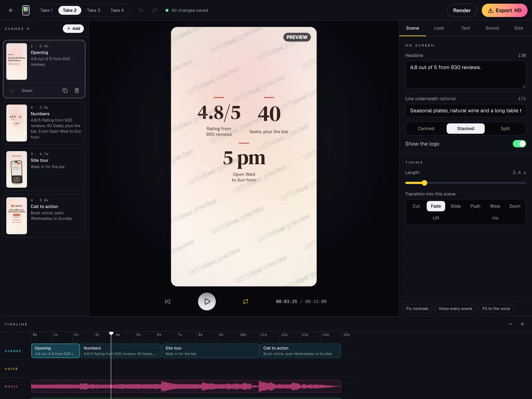Viewport: 532px width, 399px height.
Task: Switch to Take 1
Action: [x=46, y=10]
